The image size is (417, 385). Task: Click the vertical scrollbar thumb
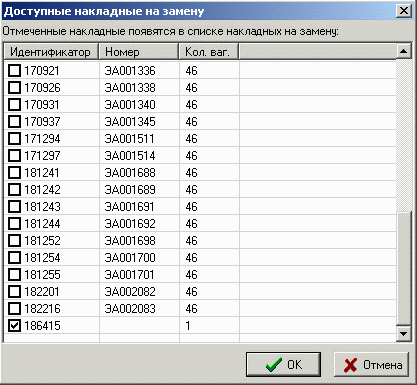[x=404, y=268]
